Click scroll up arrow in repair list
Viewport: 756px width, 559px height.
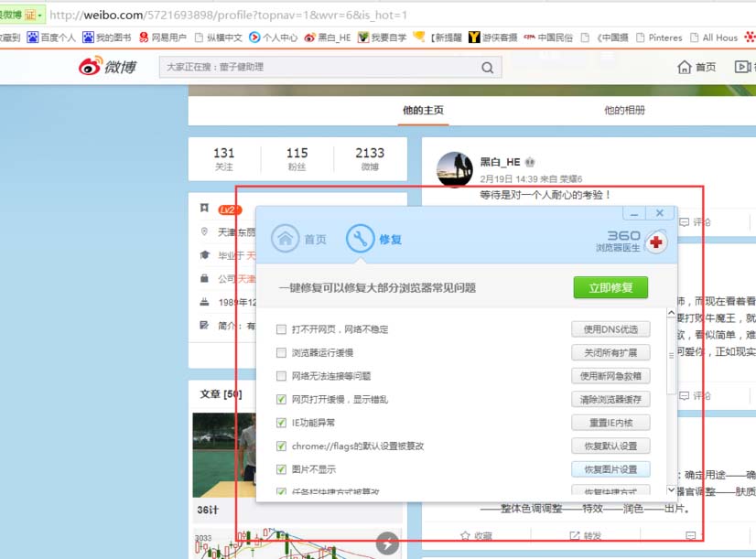(x=671, y=313)
